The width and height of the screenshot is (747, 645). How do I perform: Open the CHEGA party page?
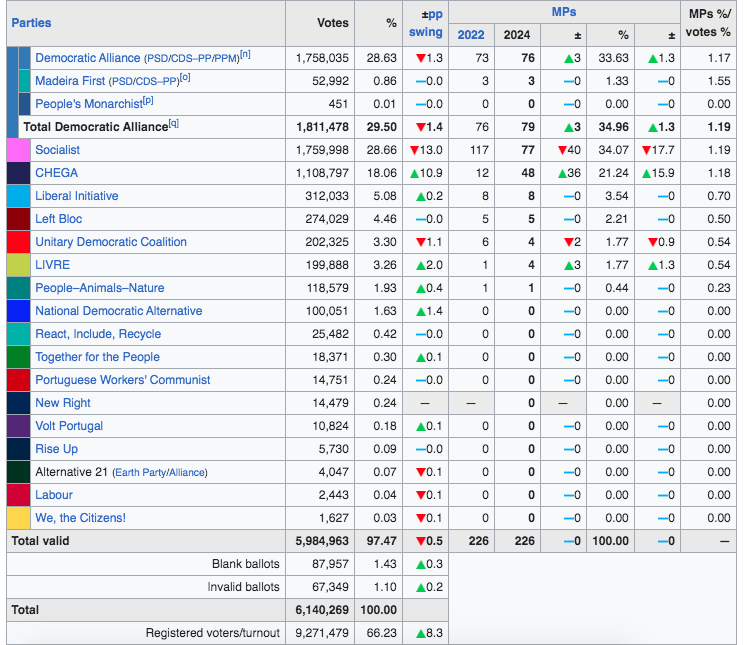pos(56,173)
